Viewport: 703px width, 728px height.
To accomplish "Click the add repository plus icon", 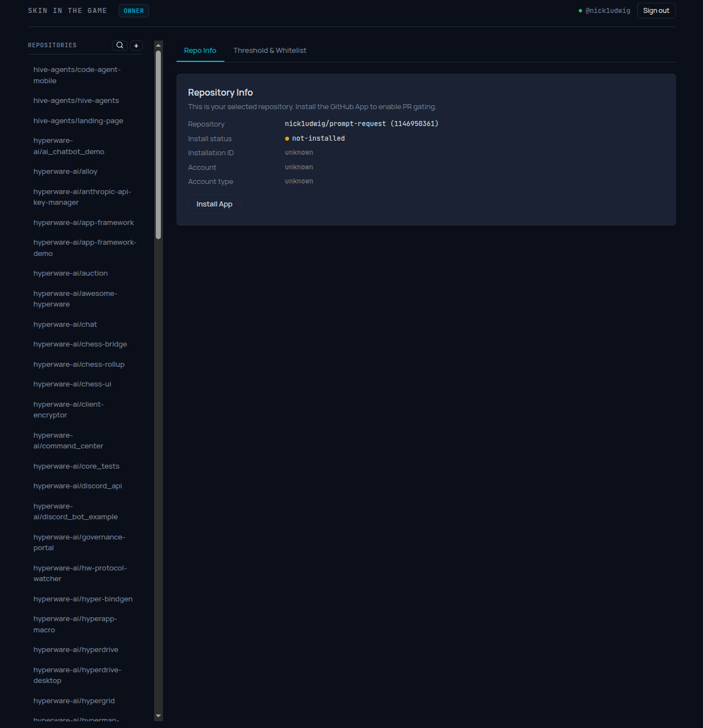I will click(136, 46).
